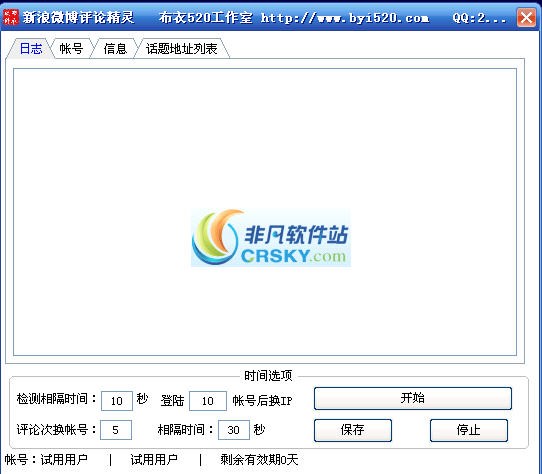Image resolution: width=542 pixels, height=474 pixels.
Task: Click the red app icon in title bar
Action: click(x=10, y=17)
